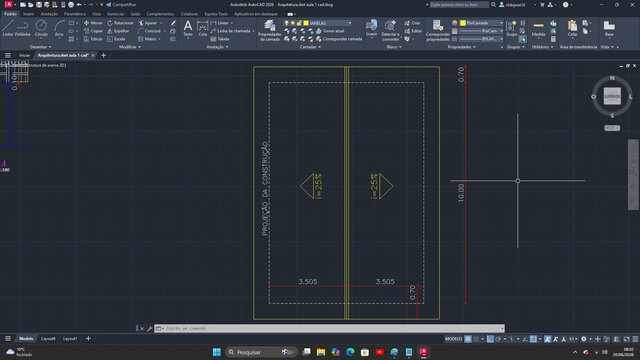Open the Inserir ribbon tab
640x360 pixels.
29,14
